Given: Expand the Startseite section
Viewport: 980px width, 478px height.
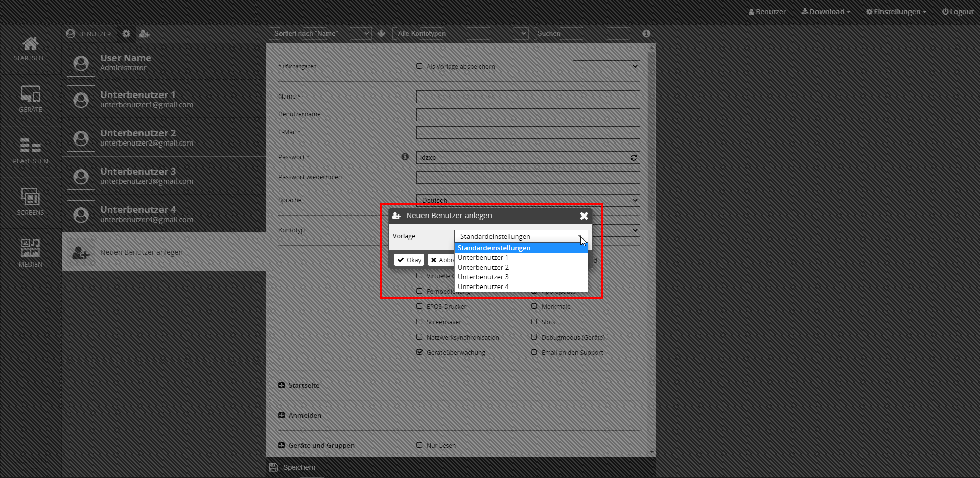Looking at the screenshot, I should coord(282,385).
